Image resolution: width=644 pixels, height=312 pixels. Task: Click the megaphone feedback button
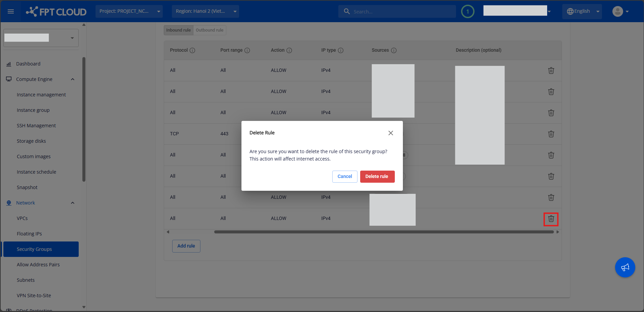tap(625, 267)
